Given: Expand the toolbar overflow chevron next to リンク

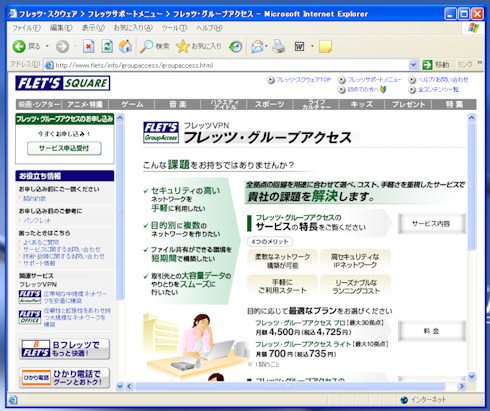Looking at the screenshot, I should point(480,62).
